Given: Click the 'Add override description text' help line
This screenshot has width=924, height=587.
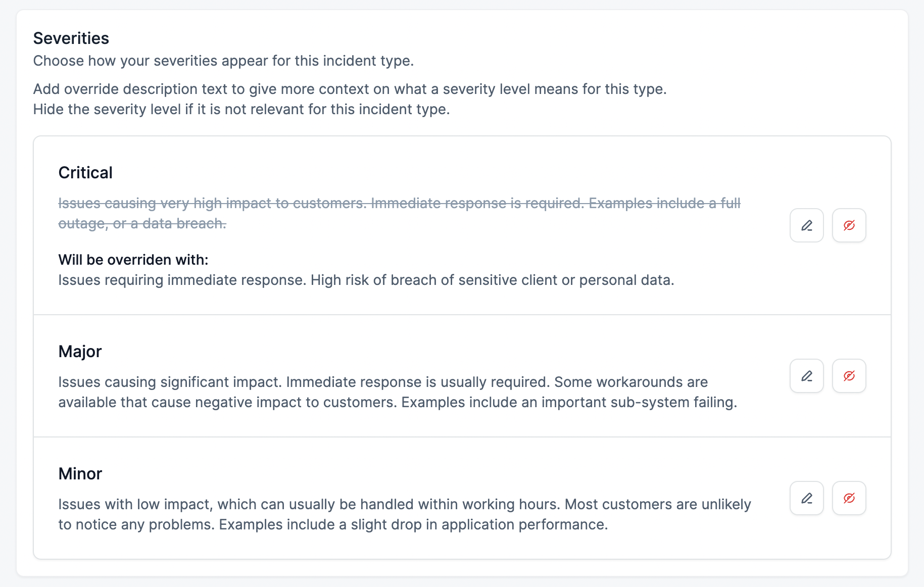Looking at the screenshot, I should coord(350,89).
